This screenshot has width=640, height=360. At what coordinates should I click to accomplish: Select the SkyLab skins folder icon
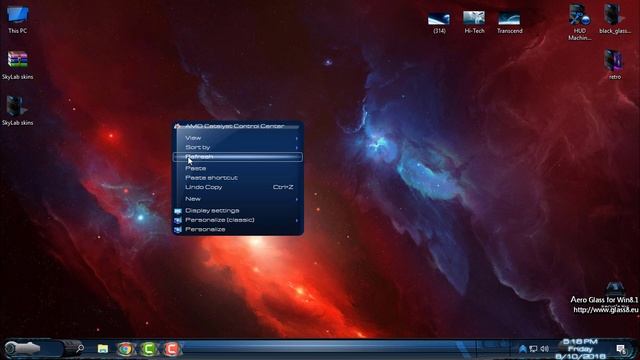(x=17, y=111)
